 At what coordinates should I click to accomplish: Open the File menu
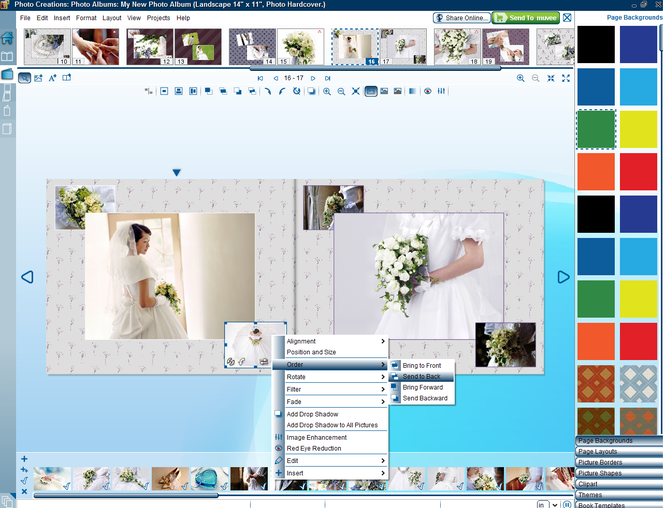[x=25, y=18]
